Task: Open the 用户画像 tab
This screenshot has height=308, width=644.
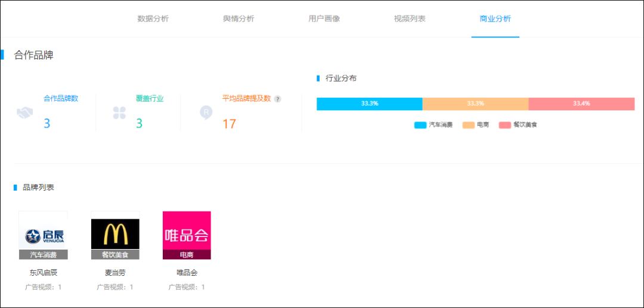Action: click(x=324, y=19)
